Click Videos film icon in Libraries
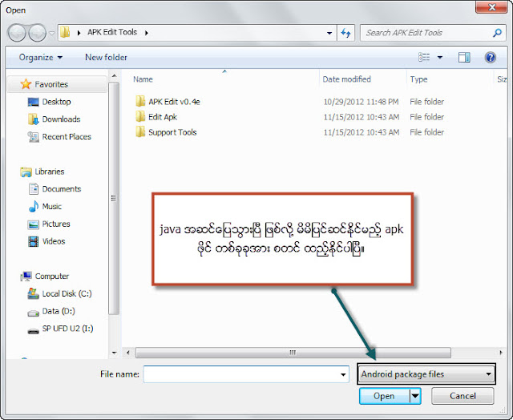Image resolution: width=513 pixels, height=420 pixels. tap(34, 241)
